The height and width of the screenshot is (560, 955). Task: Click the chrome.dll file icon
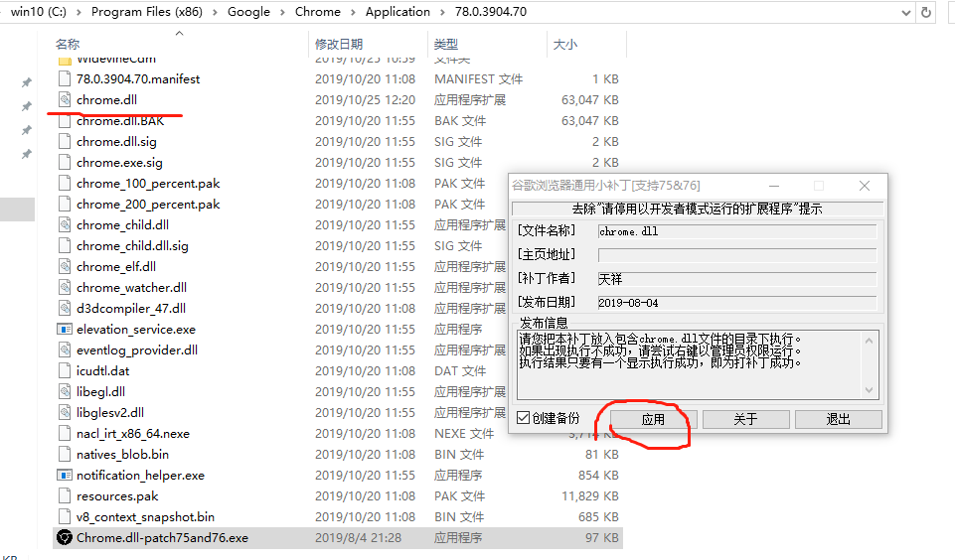pos(65,99)
